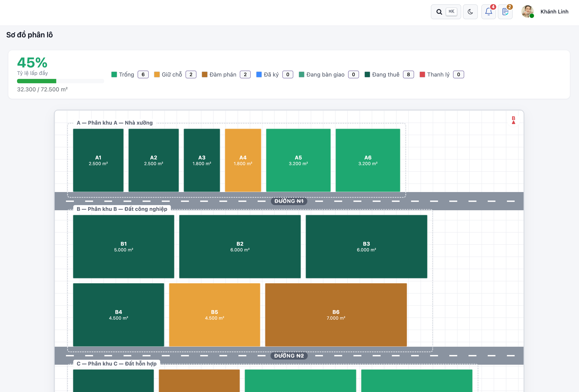Image resolution: width=579 pixels, height=392 pixels.
Task: Open the Khánh Linh user name menu
Action: click(554, 12)
